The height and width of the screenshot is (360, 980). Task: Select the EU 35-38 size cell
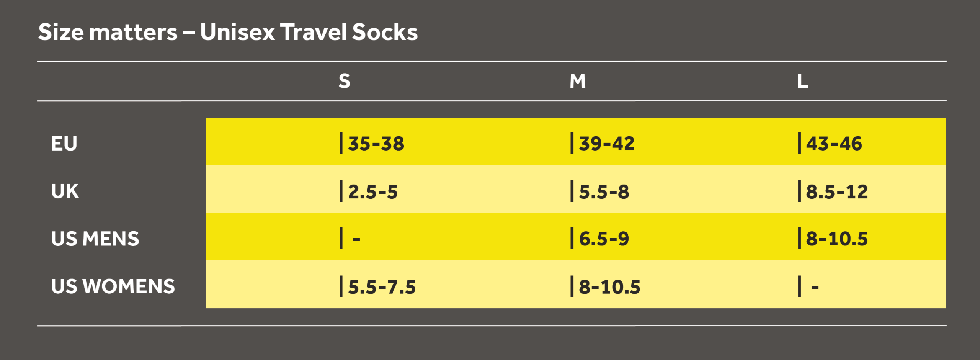click(376, 144)
